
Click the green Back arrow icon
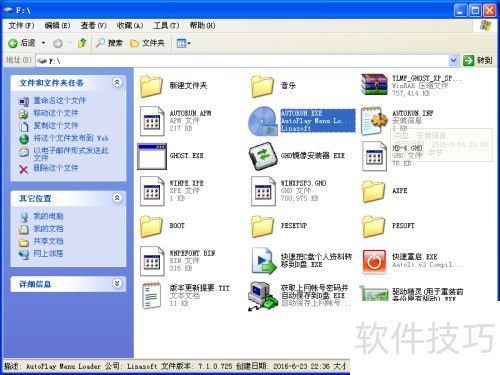point(13,43)
